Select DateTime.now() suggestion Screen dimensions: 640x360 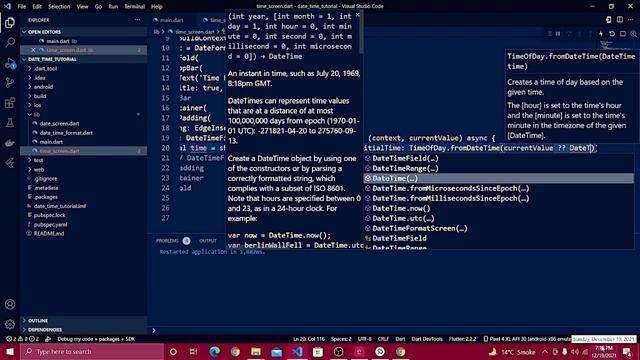point(499,208)
